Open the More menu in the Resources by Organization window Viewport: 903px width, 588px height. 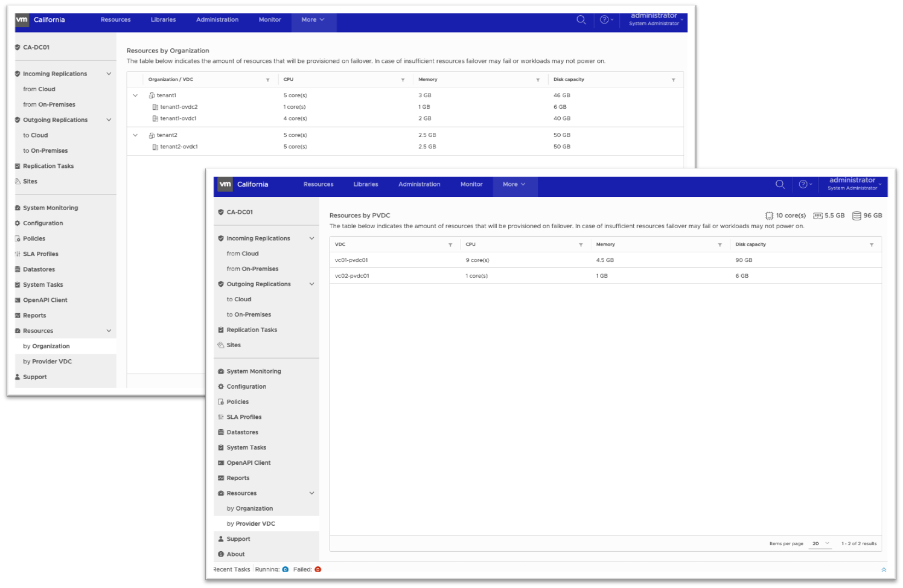pyautogui.click(x=313, y=19)
